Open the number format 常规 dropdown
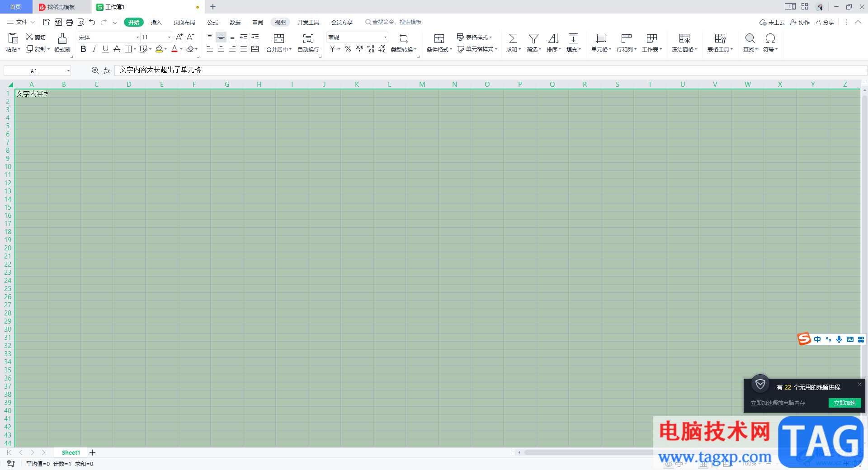 point(385,37)
